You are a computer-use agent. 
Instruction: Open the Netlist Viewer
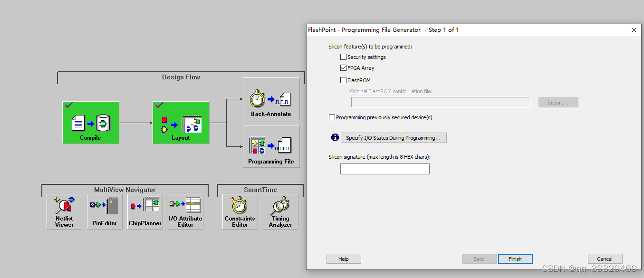(x=64, y=211)
